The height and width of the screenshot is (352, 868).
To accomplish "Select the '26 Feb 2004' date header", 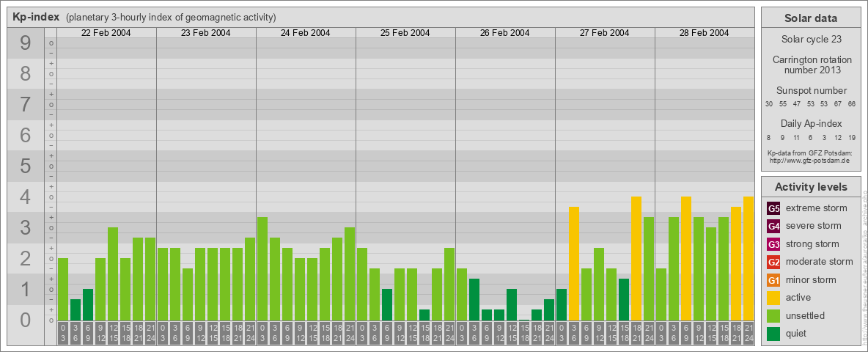I will pyautogui.click(x=505, y=33).
